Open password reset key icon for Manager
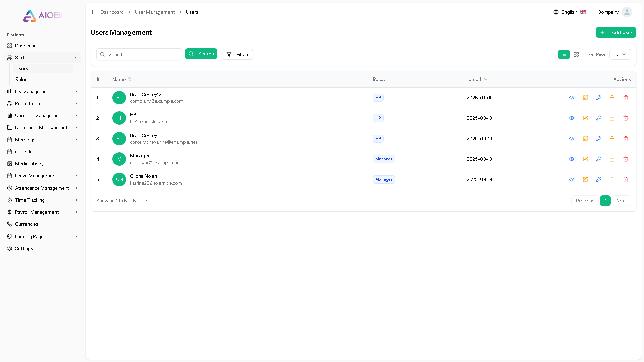The image size is (644, 362). (x=599, y=159)
